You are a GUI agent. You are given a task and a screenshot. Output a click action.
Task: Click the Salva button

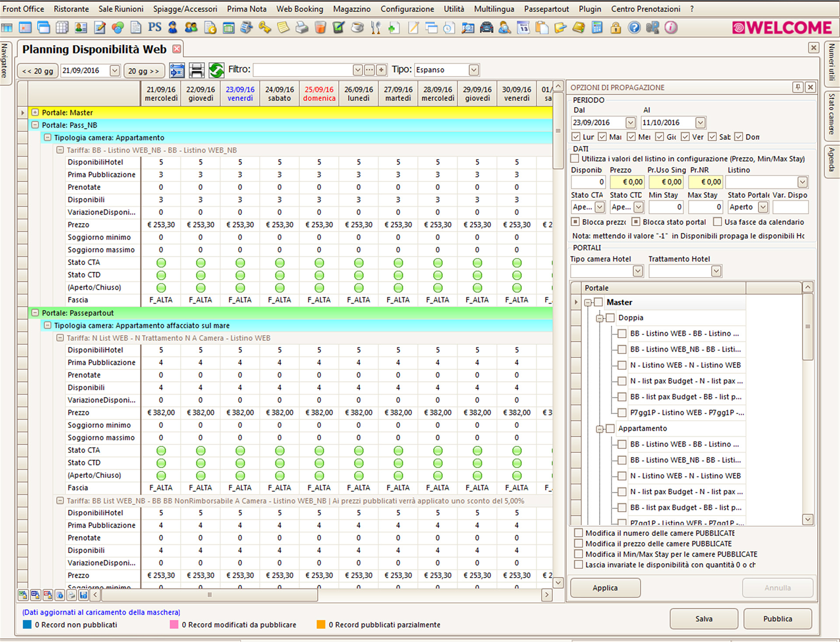703,619
